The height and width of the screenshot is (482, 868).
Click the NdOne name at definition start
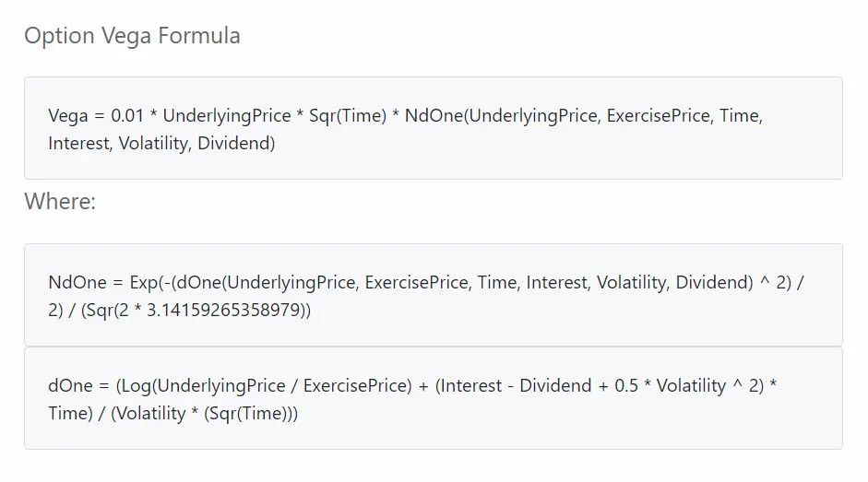pyautogui.click(x=77, y=282)
